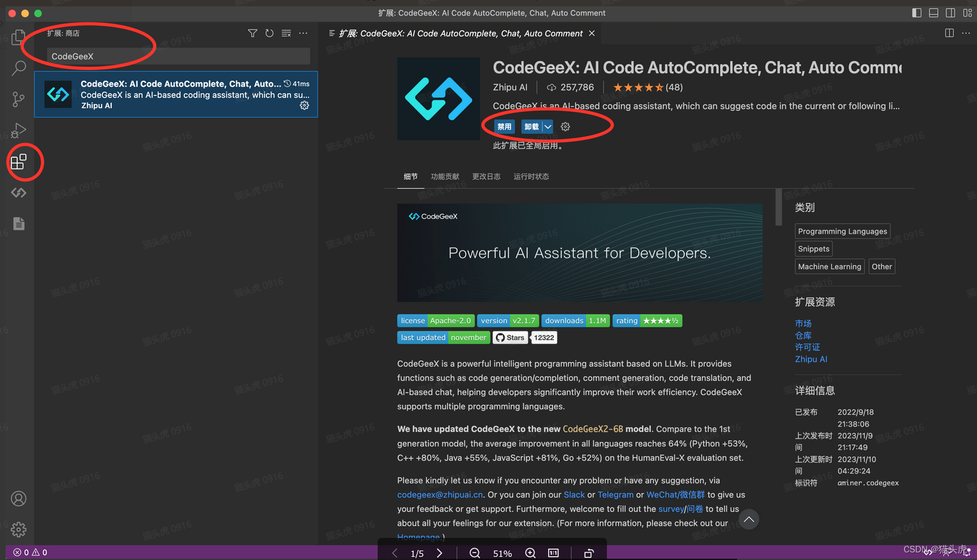Toggle the secondary sidebar
977x560 pixels.
click(x=950, y=13)
